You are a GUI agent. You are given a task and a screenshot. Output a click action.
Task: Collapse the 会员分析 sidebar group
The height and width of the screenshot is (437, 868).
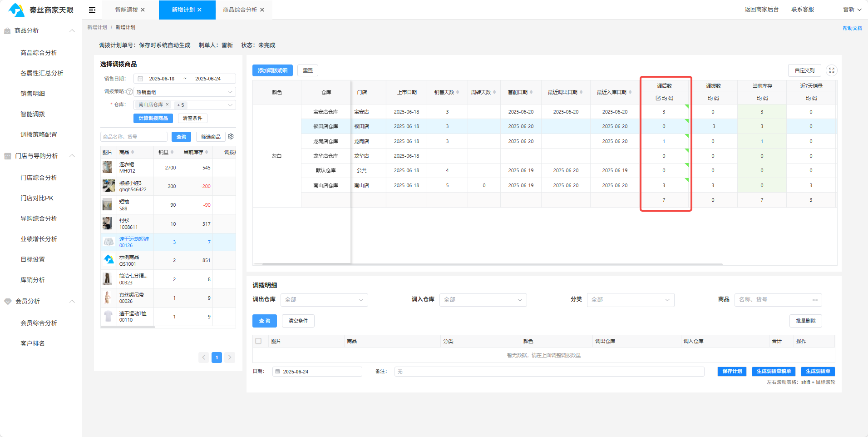point(72,302)
